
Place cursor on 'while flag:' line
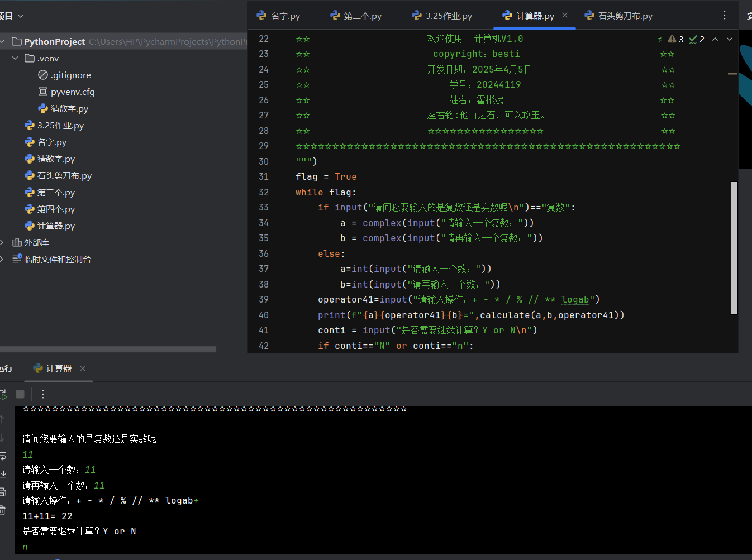tap(326, 192)
